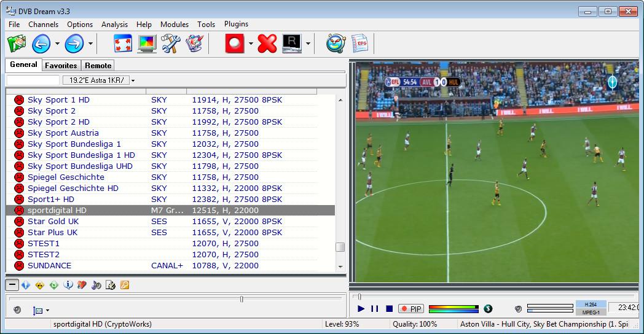Open the channel list manager icon
Viewport: 644px width, 334px height.
(x=17, y=44)
